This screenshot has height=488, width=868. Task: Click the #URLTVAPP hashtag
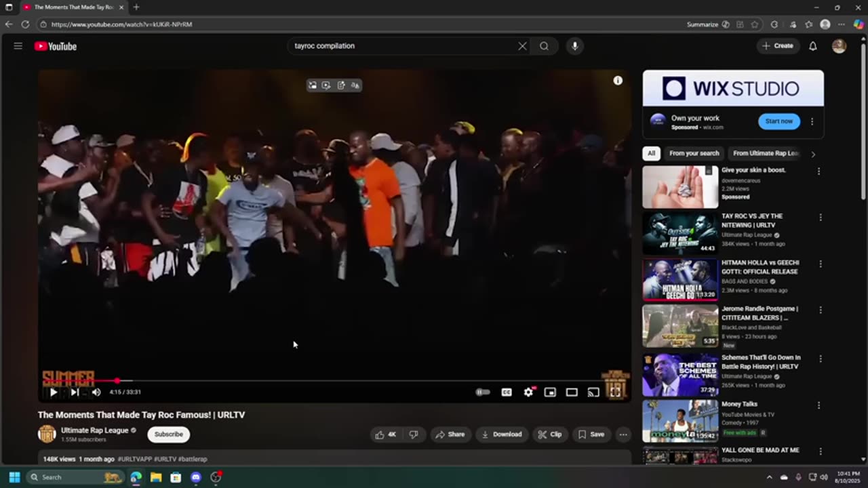point(135,459)
